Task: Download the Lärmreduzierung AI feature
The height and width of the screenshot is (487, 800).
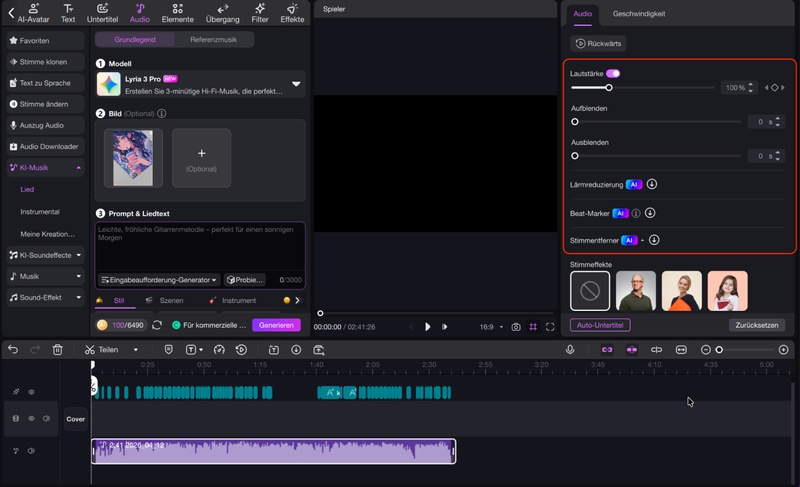Action: coord(652,184)
